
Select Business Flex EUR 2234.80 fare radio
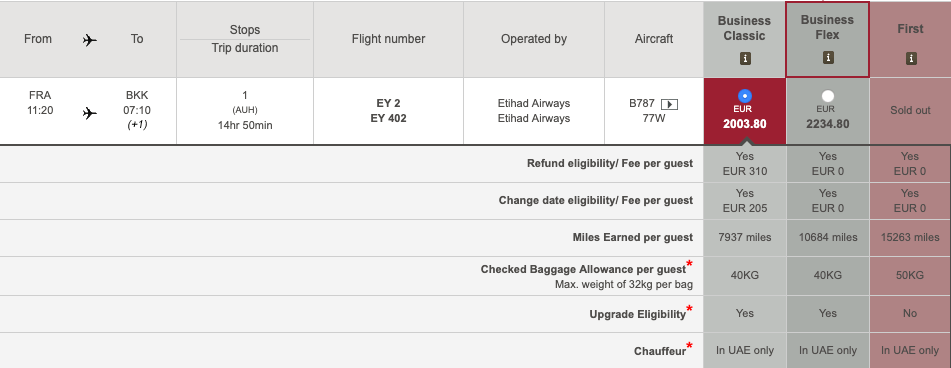827,96
